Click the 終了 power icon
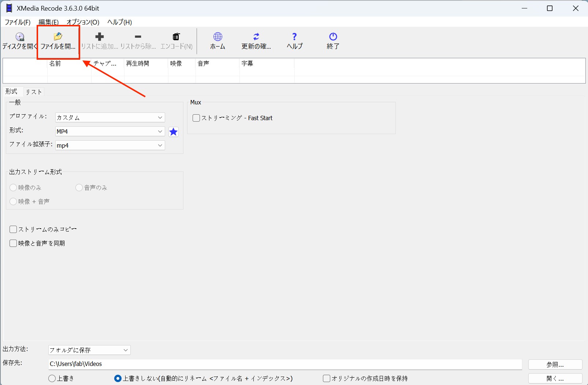 coord(333,36)
